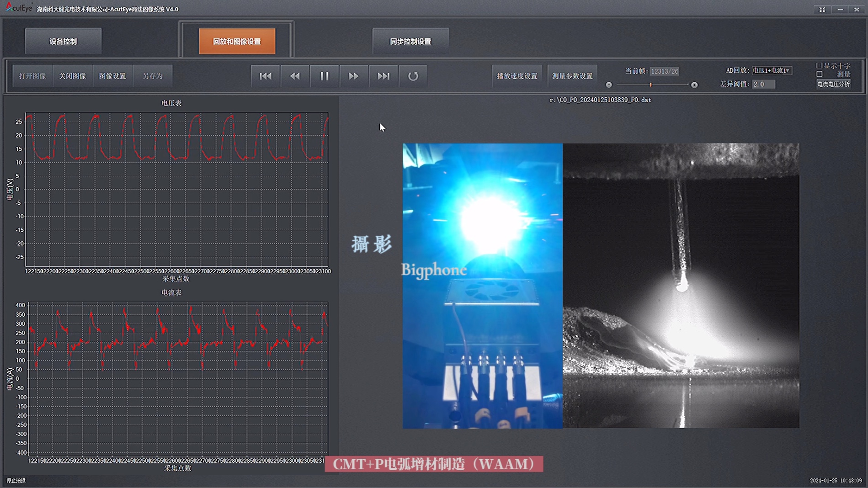Click the 另存为 button
The image size is (868, 488).
pos(153,76)
